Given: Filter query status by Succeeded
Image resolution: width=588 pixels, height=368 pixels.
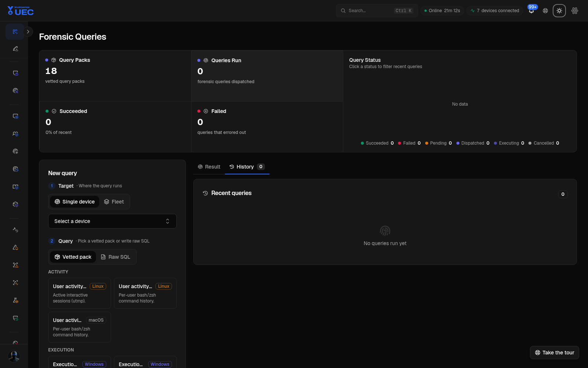Looking at the screenshot, I should coord(377,143).
